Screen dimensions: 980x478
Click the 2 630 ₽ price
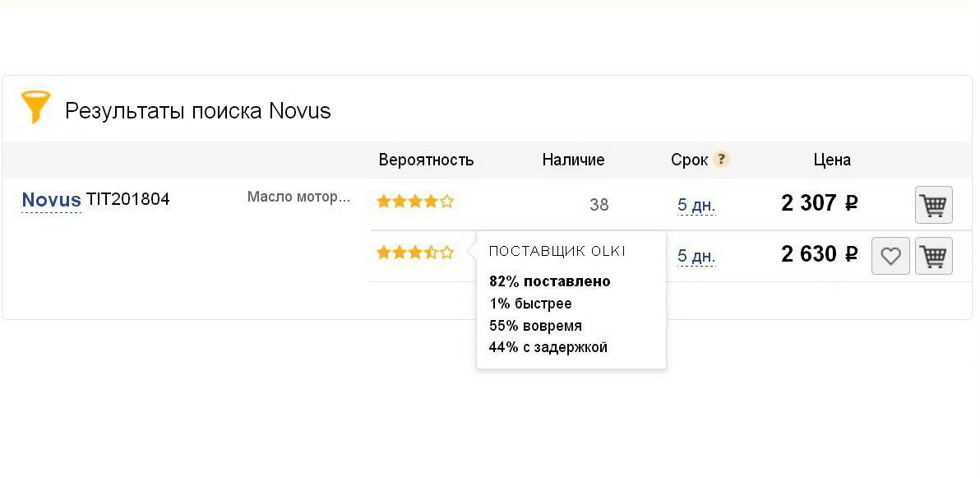point(820,254)
